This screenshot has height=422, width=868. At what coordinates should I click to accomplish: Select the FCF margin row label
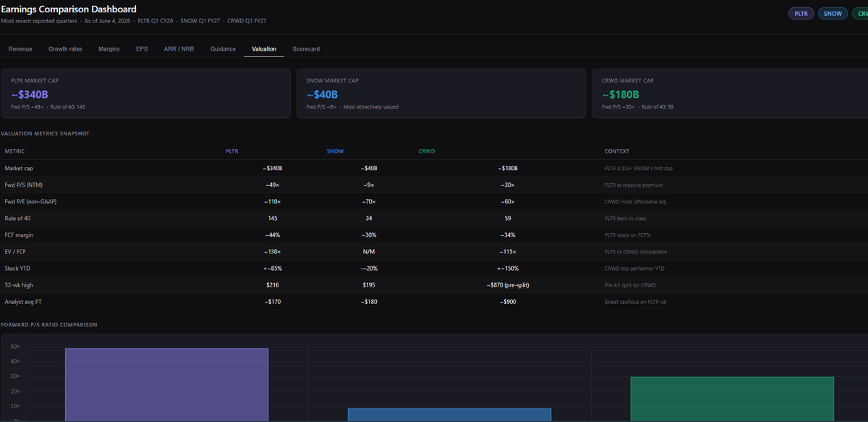point(20,235)
